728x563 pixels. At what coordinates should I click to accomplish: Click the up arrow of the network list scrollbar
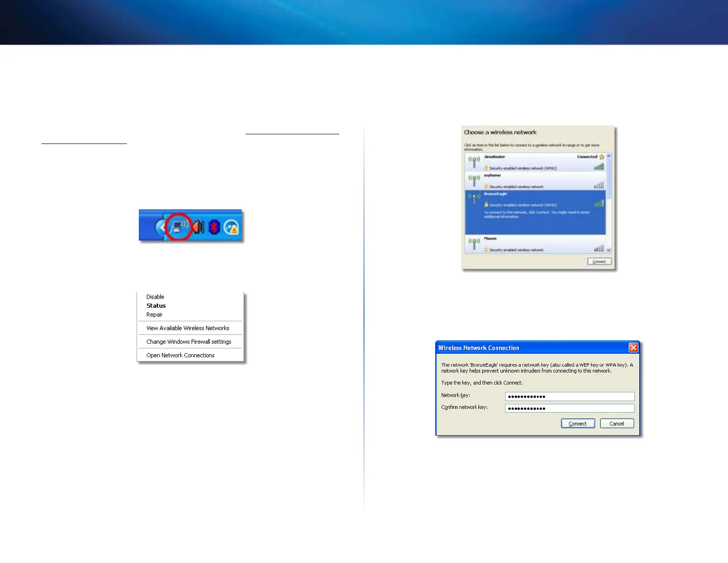[x=609, y=156]
